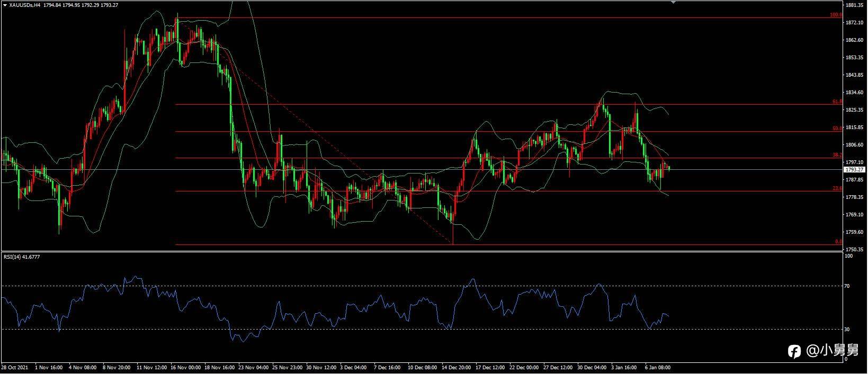Viewport: 868px width, 374px height.
Task: Click the Facebook logo icon in the watermark
Action: point(794,351)
